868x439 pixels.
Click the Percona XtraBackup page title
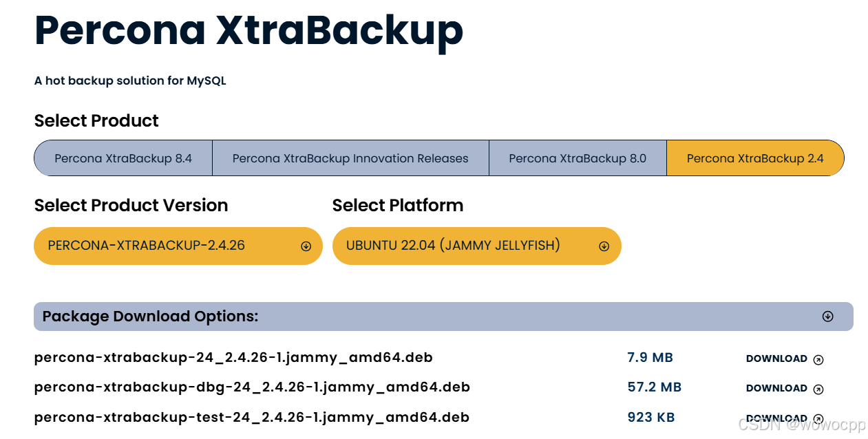(248, 30)
